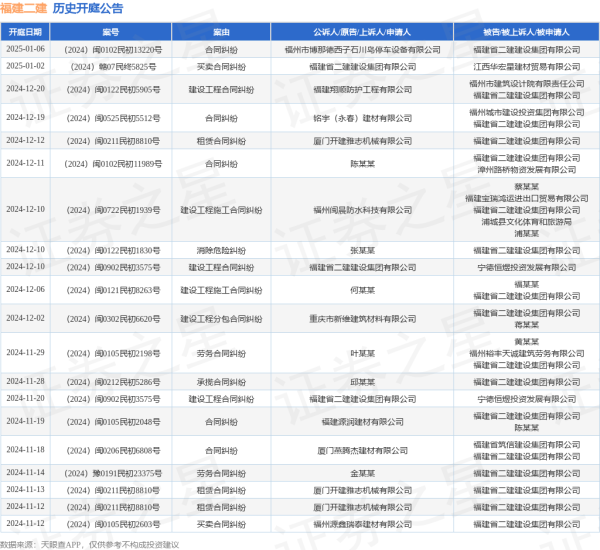
Task: Click the date cell 2024-11-28
Action: click(x=25, y=382)
